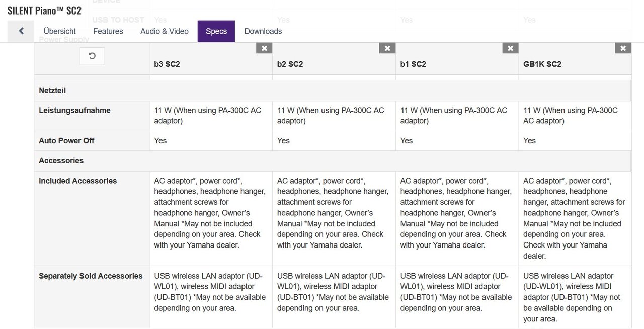Screen dimensions: 644x329
Task: Click the b3 SC2 column header
Action: pos(167,64)
